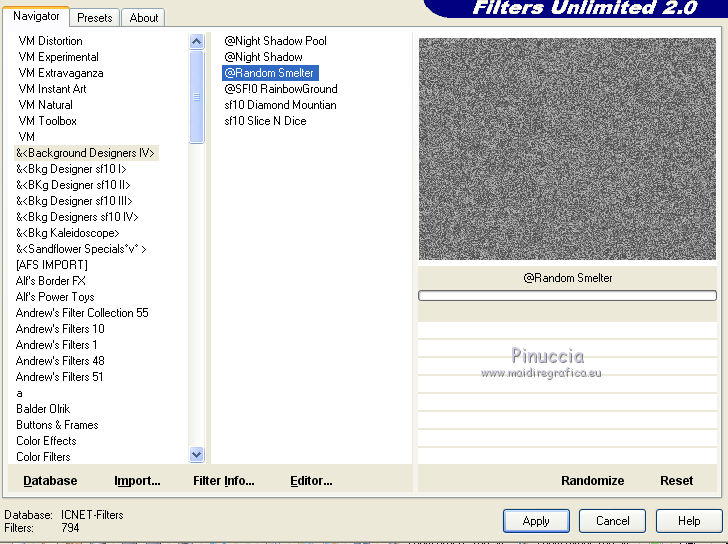Select &<Sandflower Specials°v°> category

click(81, 249)
